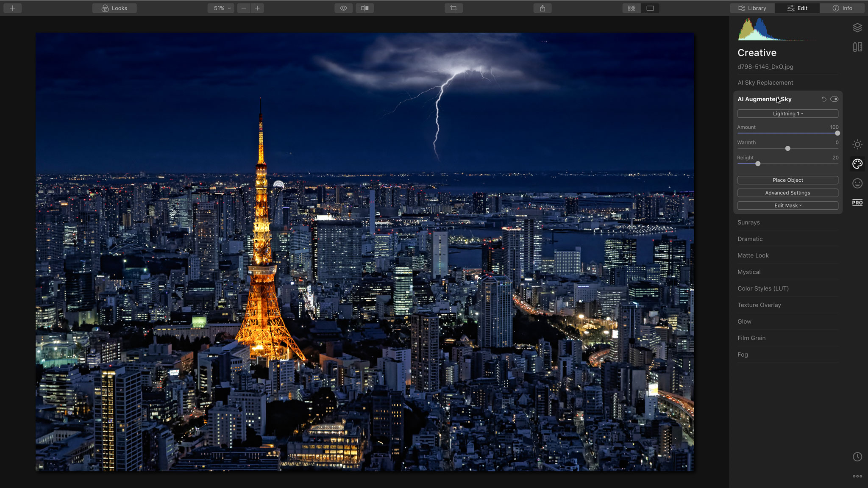Image resolution: width=868 pixels, height=488 pixels.
Task: Select the Creative palette tool icon
Action: pyautogui.click(x=857, y=164)
